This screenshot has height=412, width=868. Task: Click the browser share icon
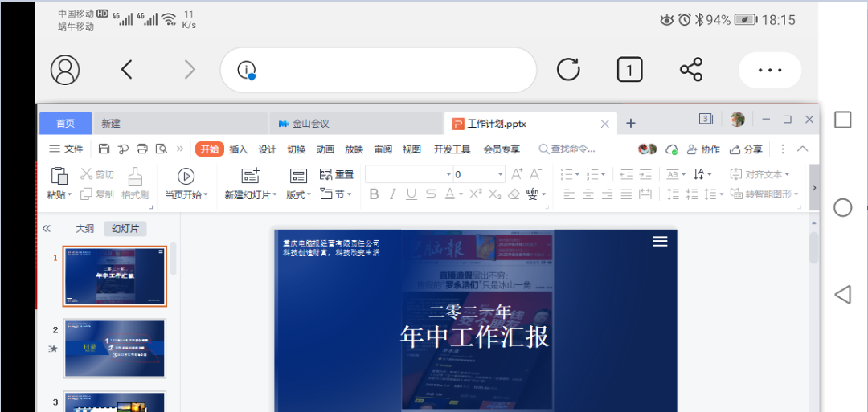(x=691, y=70)
